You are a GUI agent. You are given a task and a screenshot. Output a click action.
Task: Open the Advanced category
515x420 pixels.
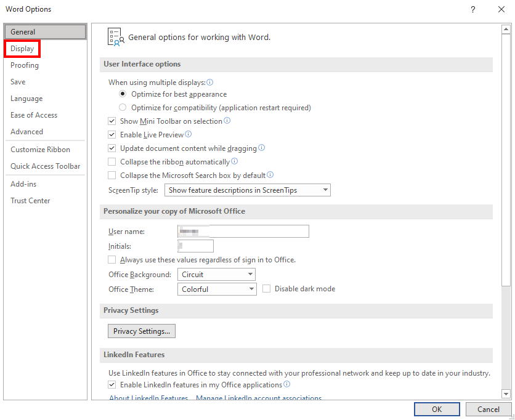pos(46,132)
